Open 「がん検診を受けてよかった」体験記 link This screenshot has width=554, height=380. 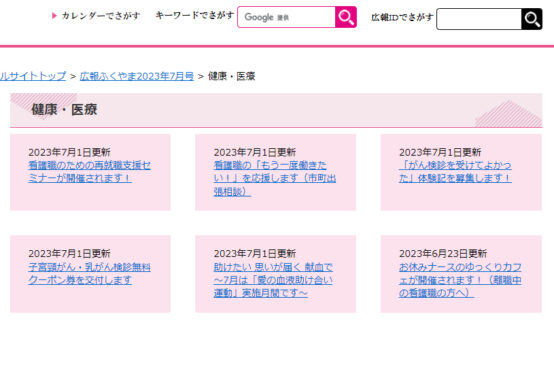pos(455,172)
